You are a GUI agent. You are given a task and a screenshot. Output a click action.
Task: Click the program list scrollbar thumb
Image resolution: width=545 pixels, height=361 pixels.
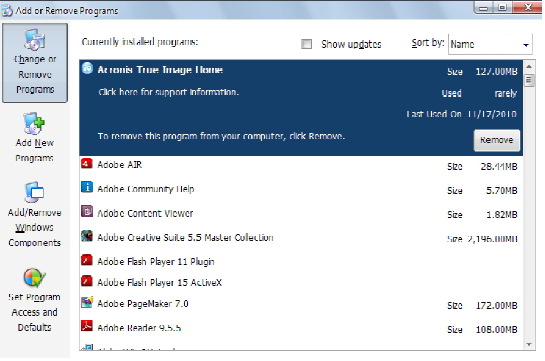(x=529, y=80)
